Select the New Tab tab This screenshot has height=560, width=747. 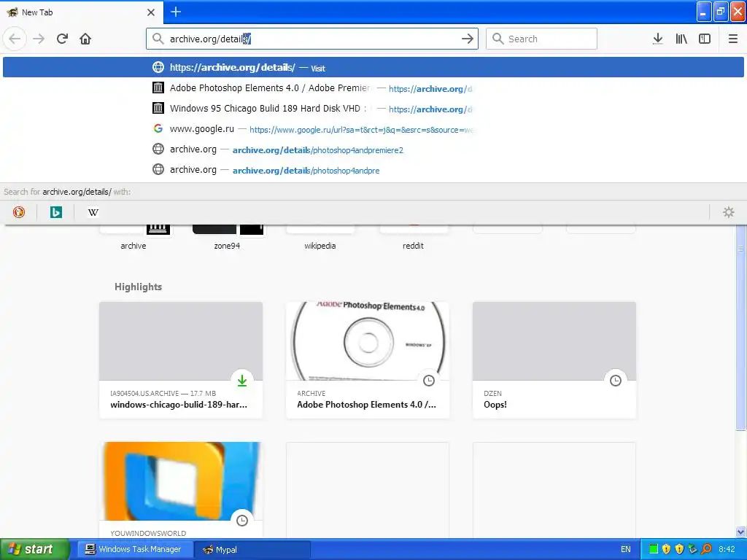(81, 12)
